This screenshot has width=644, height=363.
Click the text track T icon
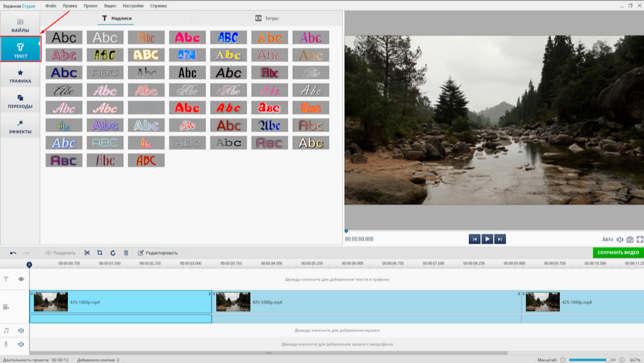(6, 279)
